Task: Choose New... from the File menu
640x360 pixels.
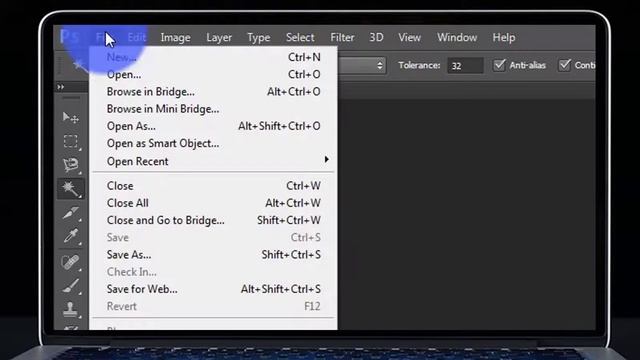Action: click(213, 57)
